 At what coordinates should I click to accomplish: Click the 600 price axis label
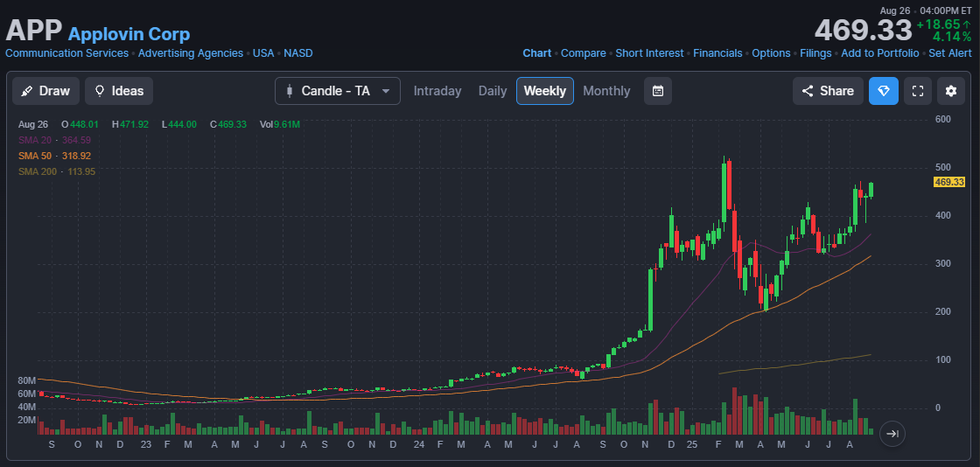(942, 119)
